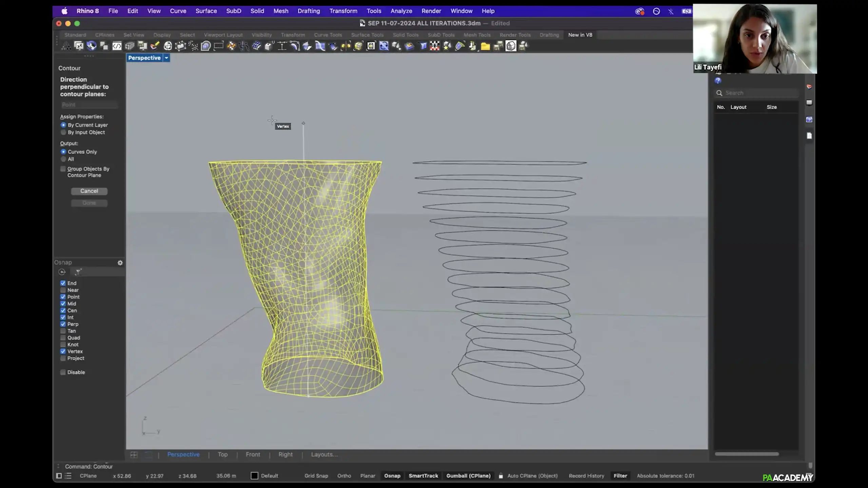The image size is (868, 488).
Task: Click the white document icon in right sidebar
Action: (x=809, y=136)
